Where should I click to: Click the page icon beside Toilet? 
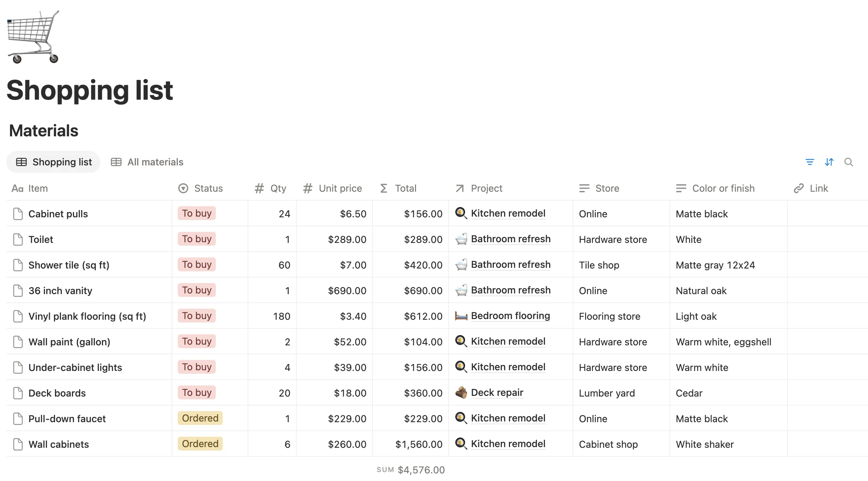(18, 239)
